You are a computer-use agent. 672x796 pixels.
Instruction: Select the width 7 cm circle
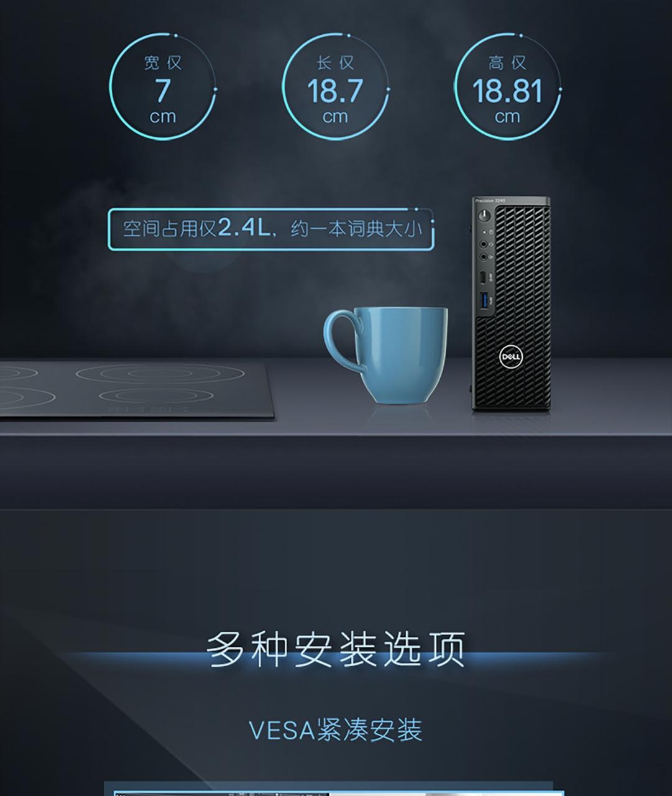coord(163,87)
